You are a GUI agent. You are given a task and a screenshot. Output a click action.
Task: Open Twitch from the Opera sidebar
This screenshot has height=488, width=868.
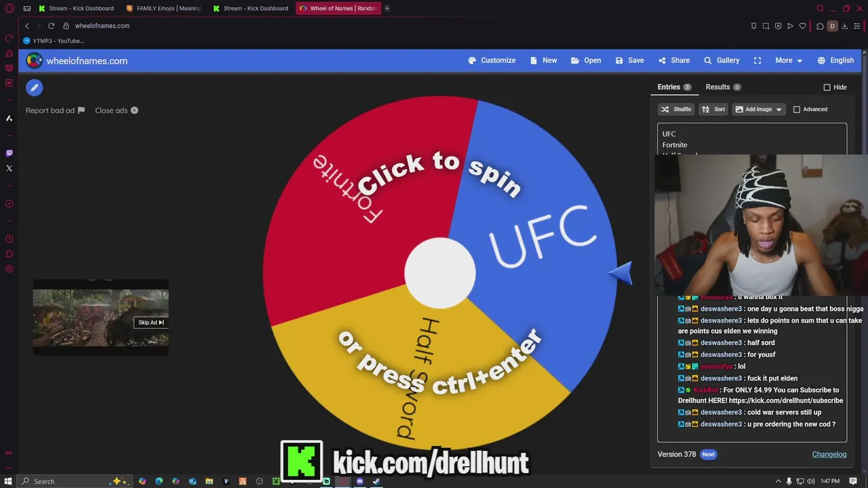pos(9,152)
